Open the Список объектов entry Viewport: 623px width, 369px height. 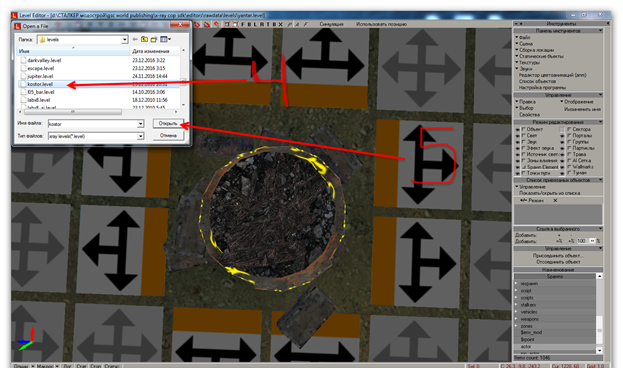point(537,81)
